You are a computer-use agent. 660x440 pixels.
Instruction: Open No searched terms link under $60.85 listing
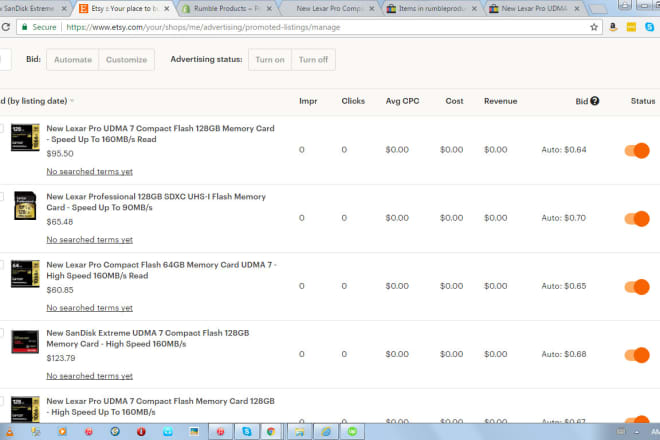89,308
